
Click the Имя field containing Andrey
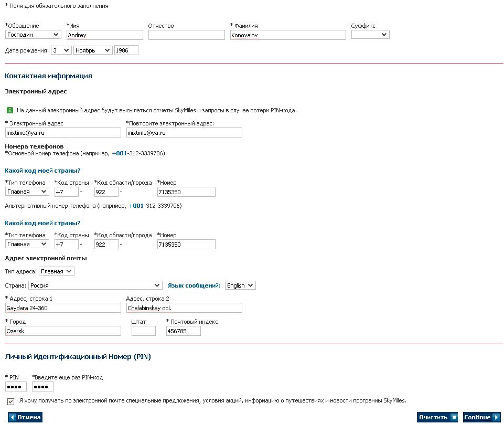105,35
